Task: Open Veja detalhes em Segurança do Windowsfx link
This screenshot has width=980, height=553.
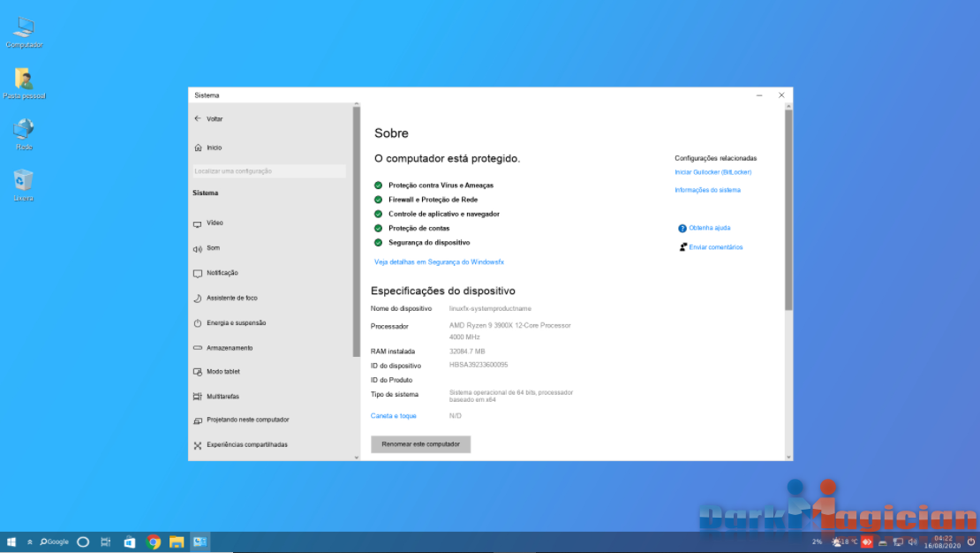Action: 439,262
